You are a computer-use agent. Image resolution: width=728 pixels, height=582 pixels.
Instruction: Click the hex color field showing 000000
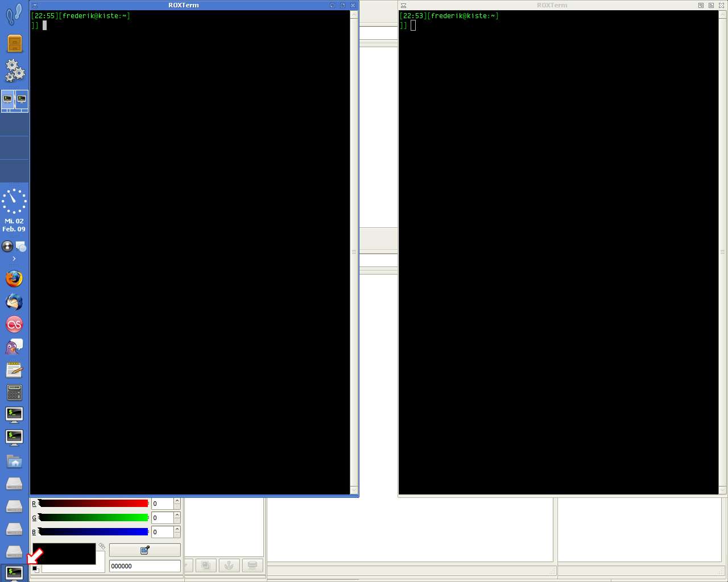tap(144, 566)
